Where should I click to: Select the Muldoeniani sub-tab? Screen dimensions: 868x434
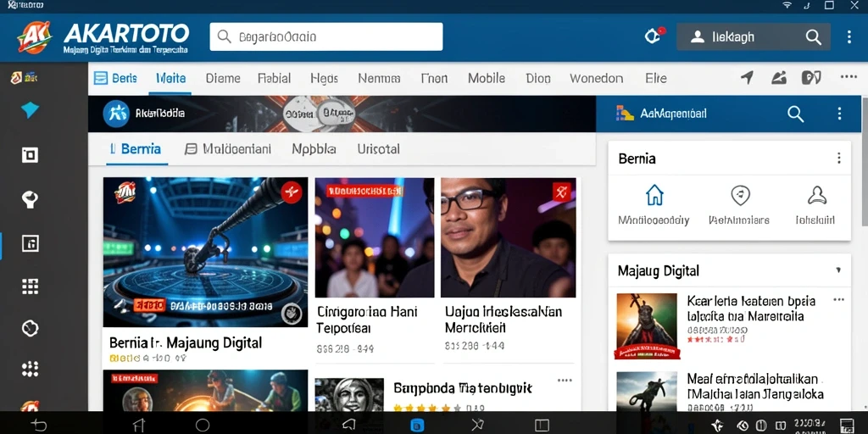pyautogui.click(x=227, y=149)
